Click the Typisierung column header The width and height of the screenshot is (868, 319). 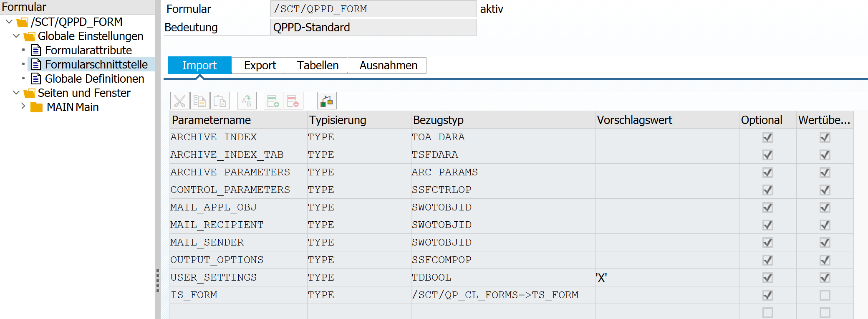point(359,120)
